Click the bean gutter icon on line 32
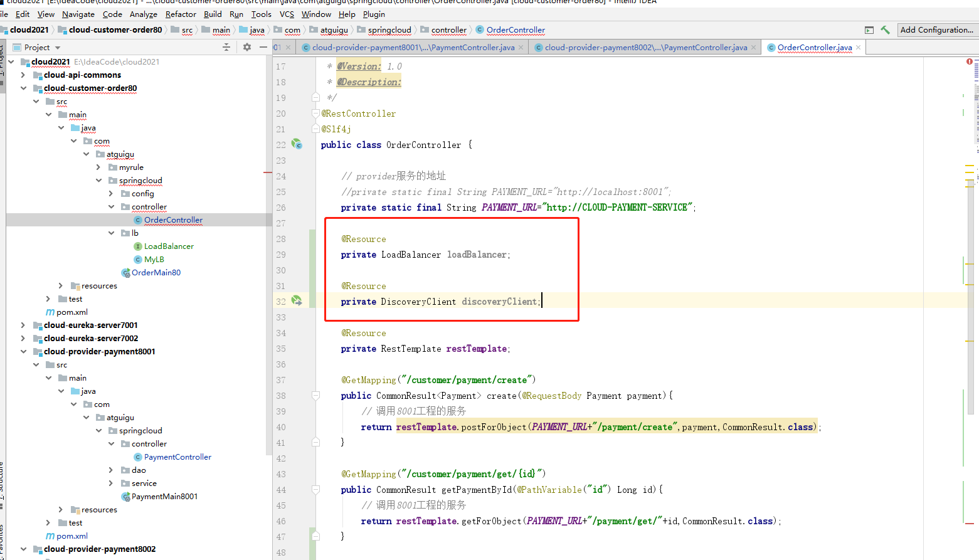The width and height of the screenshot is (979, 560). (297, 301)
